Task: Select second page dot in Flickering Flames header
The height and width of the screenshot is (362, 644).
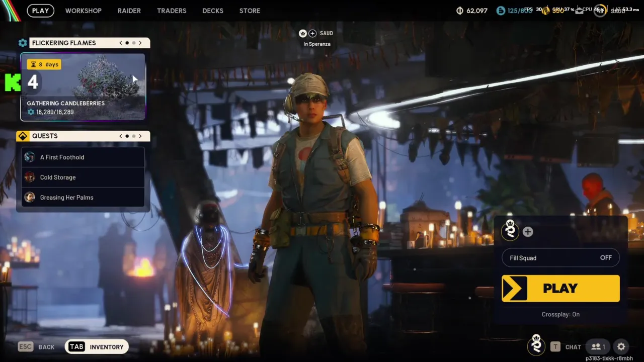Action: click(134, 43)
